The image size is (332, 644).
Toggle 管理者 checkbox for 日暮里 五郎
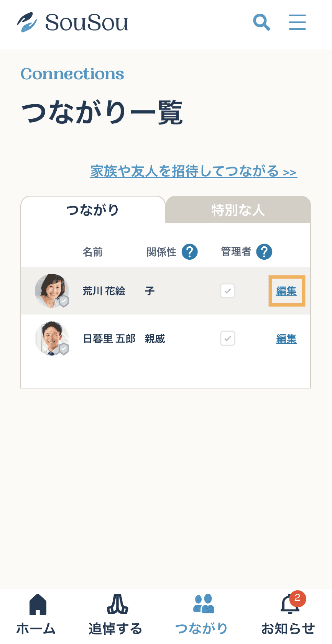click(228, 339)
